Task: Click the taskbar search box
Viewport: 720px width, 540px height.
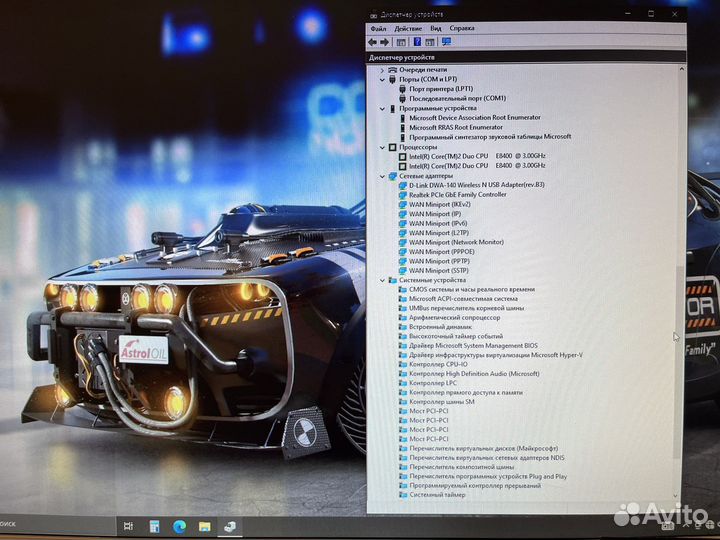Action: pyautogui.click(x=57, y=524)
